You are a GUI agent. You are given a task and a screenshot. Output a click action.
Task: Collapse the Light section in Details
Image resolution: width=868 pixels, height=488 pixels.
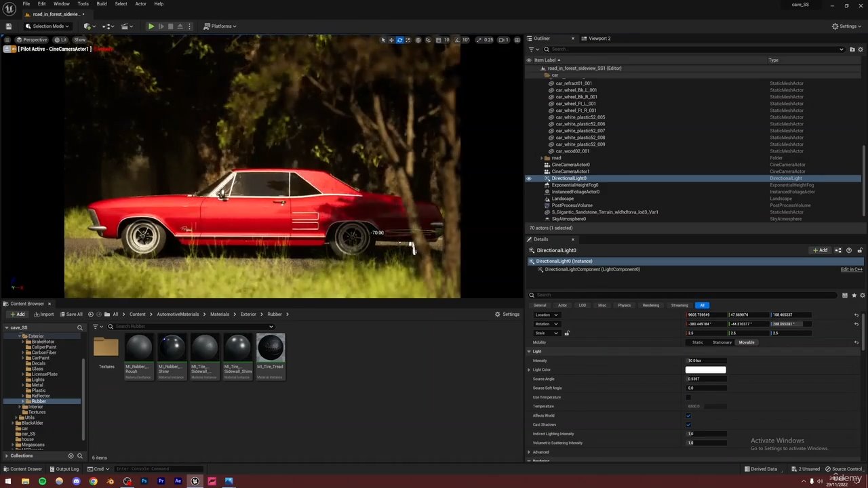(x=529, y=352)
